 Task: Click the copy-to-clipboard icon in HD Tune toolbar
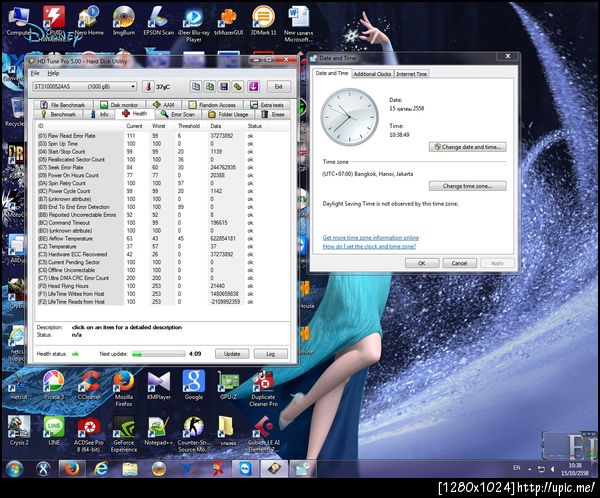196,87
